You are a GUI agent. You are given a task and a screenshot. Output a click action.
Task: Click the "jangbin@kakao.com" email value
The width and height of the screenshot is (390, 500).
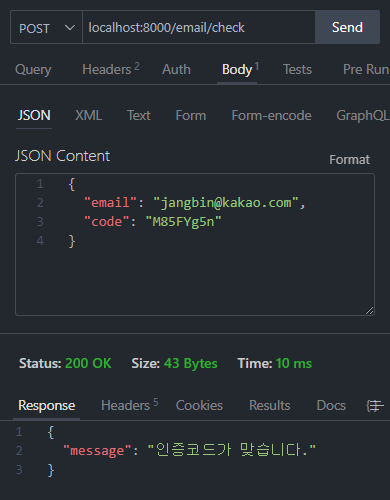[x=226, y=203]
